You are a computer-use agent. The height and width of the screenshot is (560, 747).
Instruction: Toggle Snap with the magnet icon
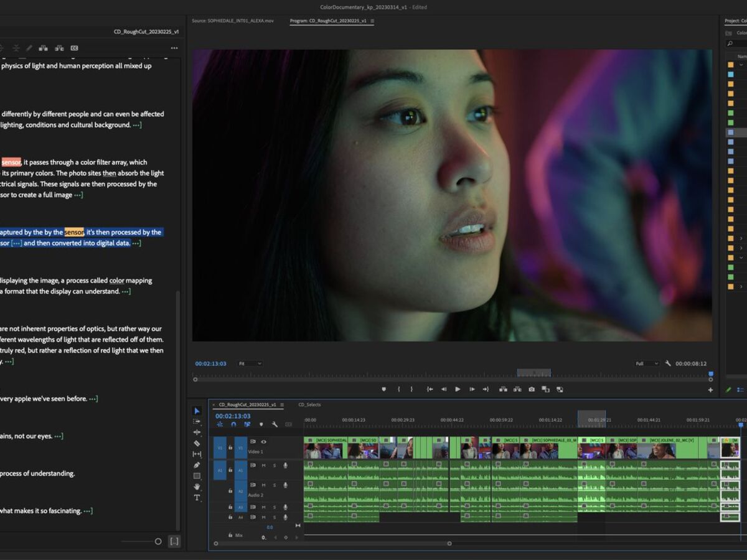click(x=234, y=424)
